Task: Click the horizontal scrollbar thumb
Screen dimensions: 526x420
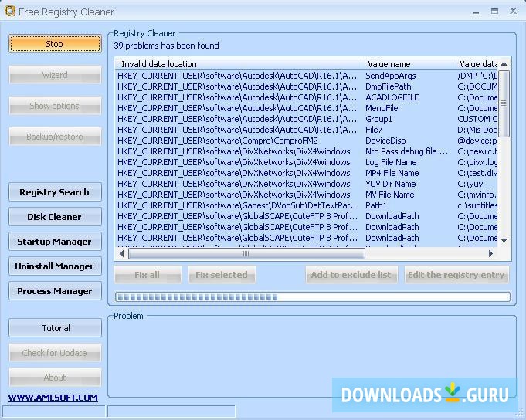Action: (x=246, y=254)
